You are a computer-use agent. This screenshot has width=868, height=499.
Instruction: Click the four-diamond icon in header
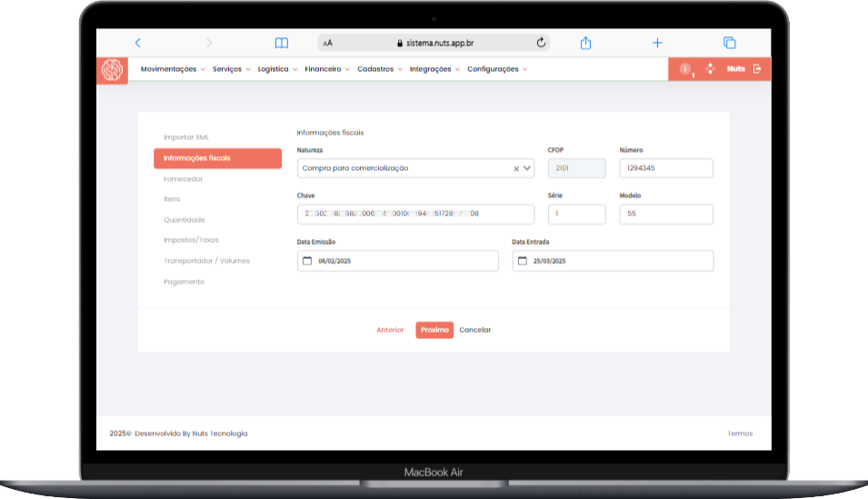tap(710, 69)
